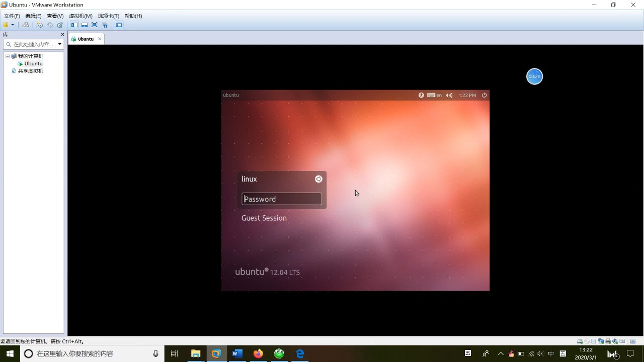Click the send Ctrl+Alt+Del toolbar icon

tap(25, 25)
